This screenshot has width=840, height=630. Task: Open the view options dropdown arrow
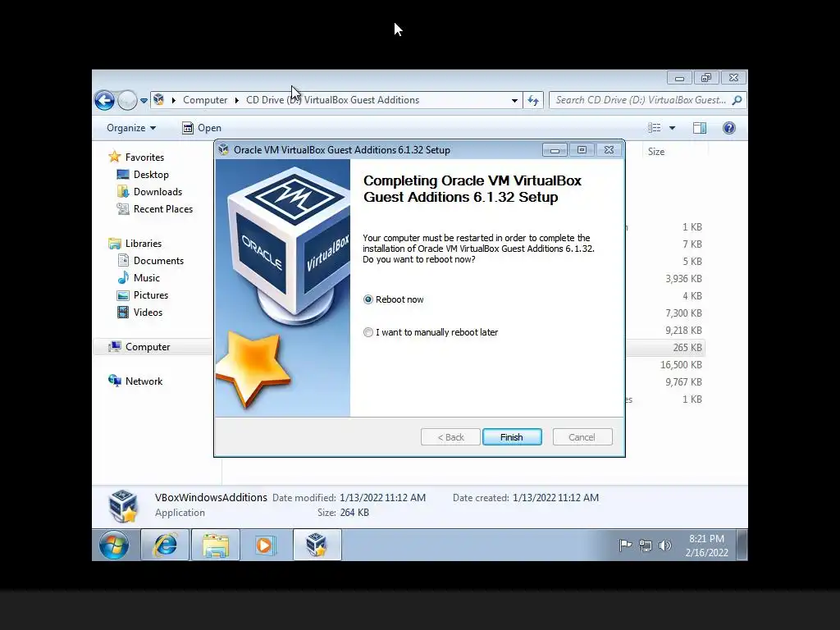672,128
